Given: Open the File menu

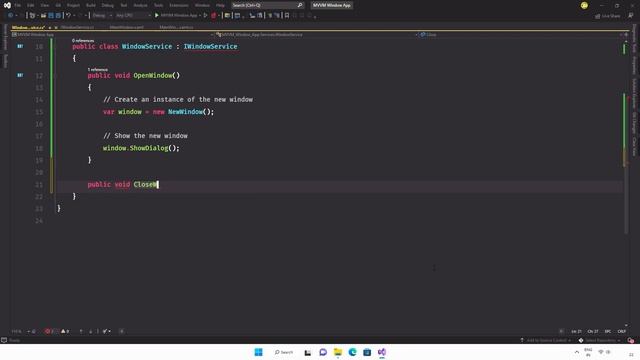Looking at the screenshot, I should [18, 5].
